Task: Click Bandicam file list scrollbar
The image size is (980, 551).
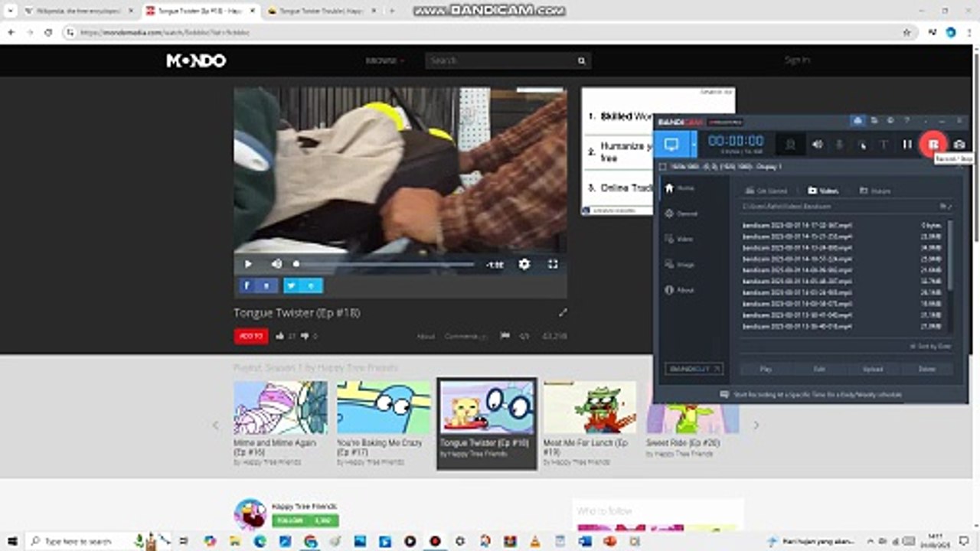Action: tap(951, 256)
